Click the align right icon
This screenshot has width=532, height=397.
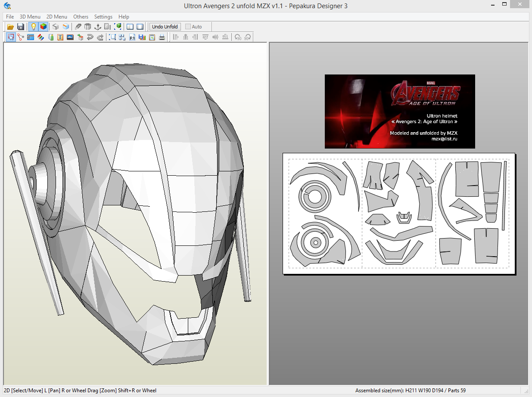coord(196,37)
